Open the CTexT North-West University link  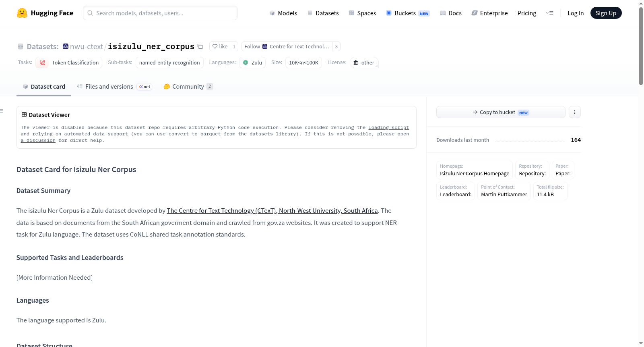[272, 210]
